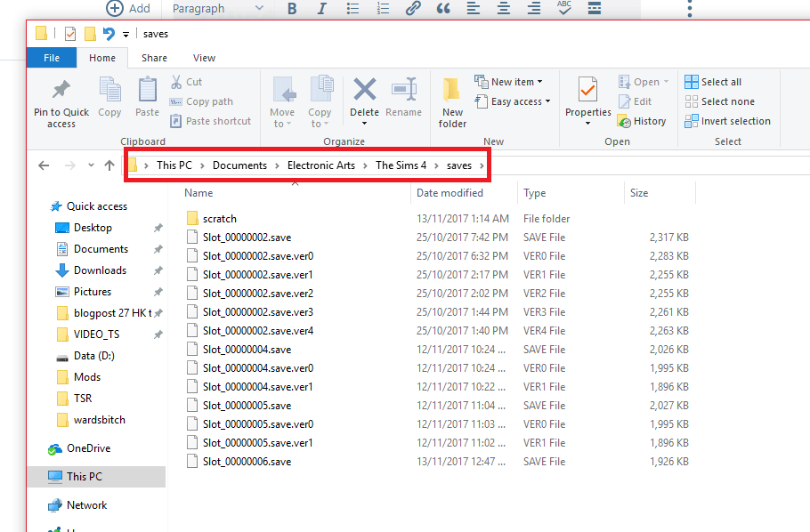
Task: Switch to the View ribbon tab
Action: tap(204, 58)
